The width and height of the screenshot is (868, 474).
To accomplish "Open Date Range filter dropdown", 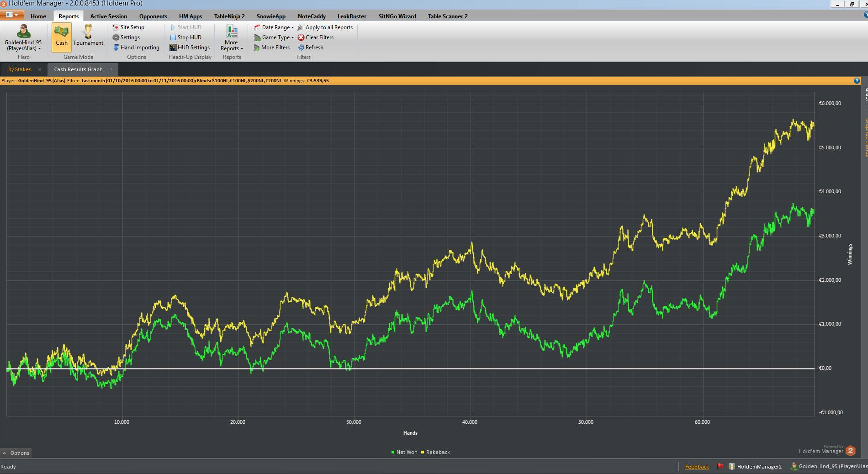I will (x=274, y=27).
